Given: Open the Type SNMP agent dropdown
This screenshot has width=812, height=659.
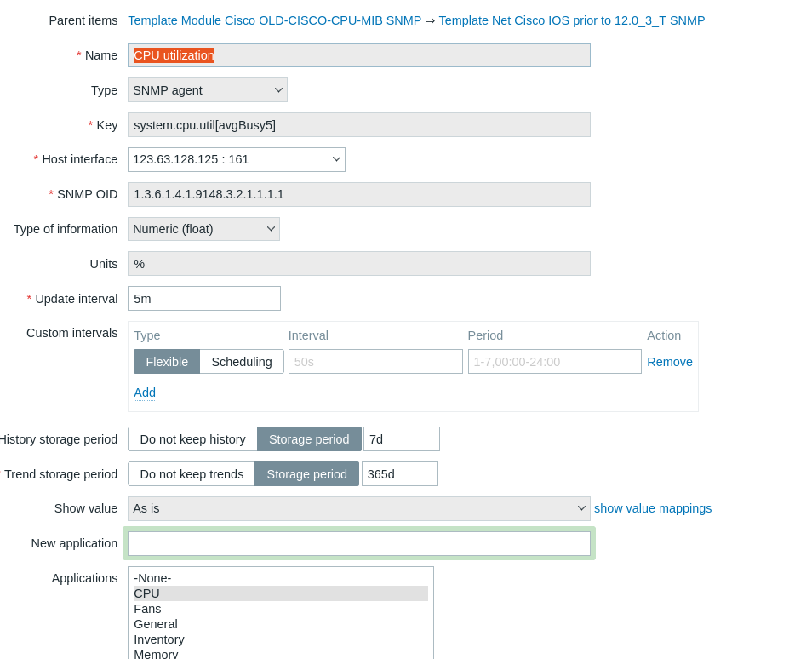Looking at the screenshot, I should pyautogui.click(x=208, y=90).
